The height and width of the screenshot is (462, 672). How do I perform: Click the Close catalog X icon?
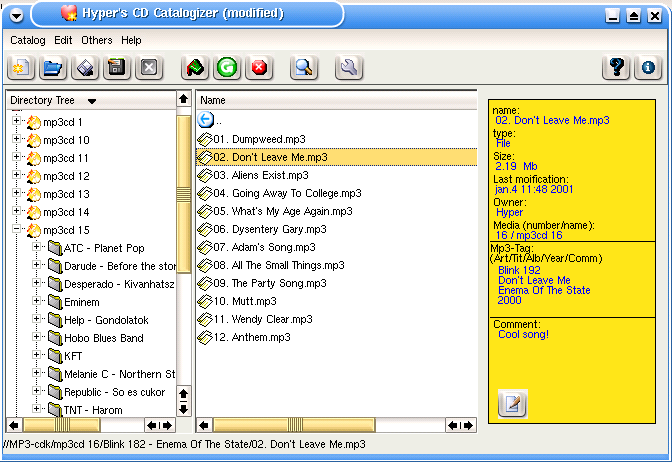(x=149, y=67)
